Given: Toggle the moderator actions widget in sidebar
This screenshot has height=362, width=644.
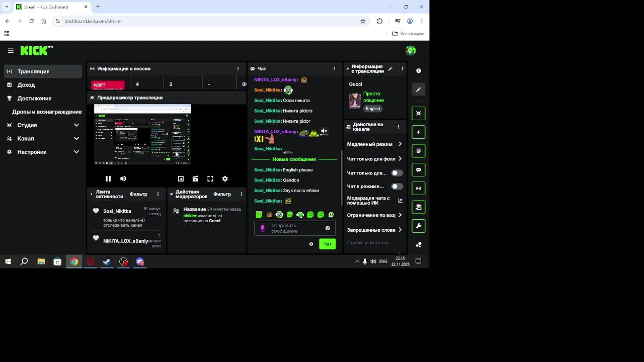Looking at the screenshot, I should coord(419,207).
